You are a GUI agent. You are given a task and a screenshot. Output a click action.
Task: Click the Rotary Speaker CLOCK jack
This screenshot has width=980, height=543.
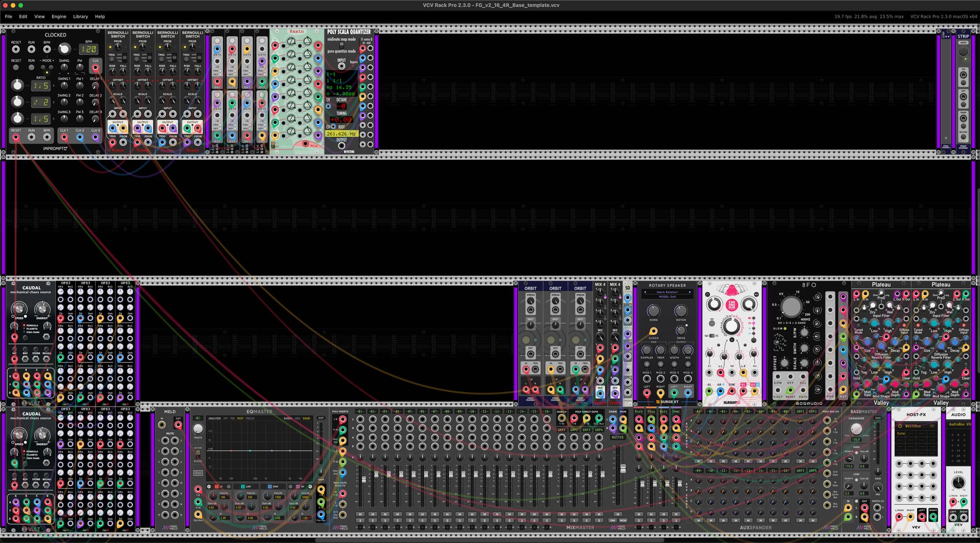[x=653, y=331]
